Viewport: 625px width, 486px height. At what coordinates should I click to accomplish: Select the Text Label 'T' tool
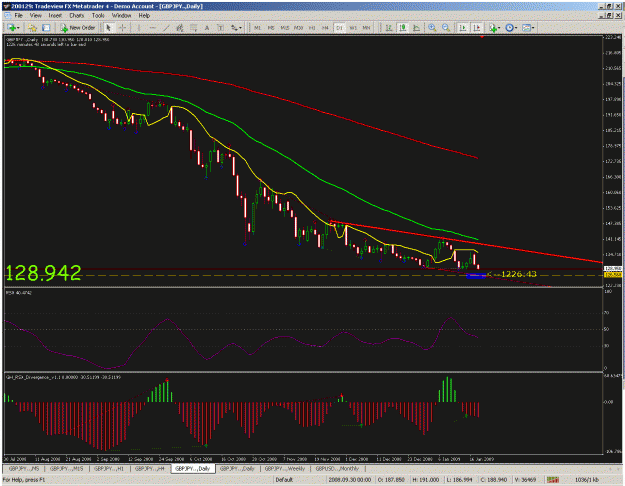pyautogui.click(x=220, y=28)
